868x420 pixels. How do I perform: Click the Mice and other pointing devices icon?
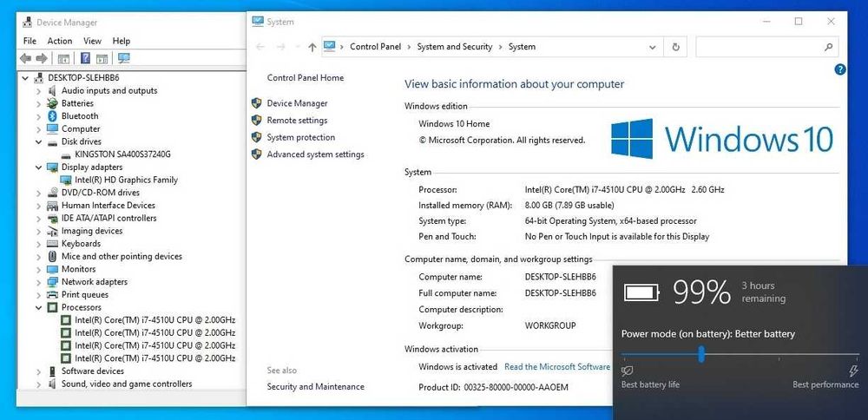53,256
